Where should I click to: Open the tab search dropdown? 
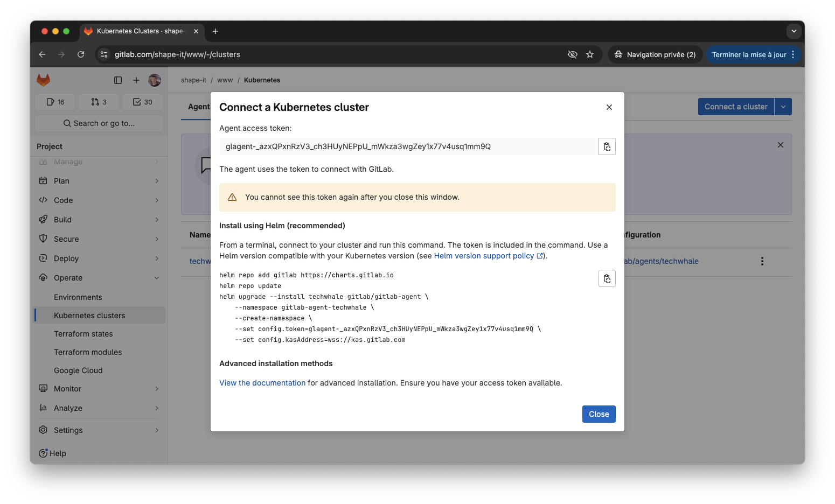pos(794,31)
